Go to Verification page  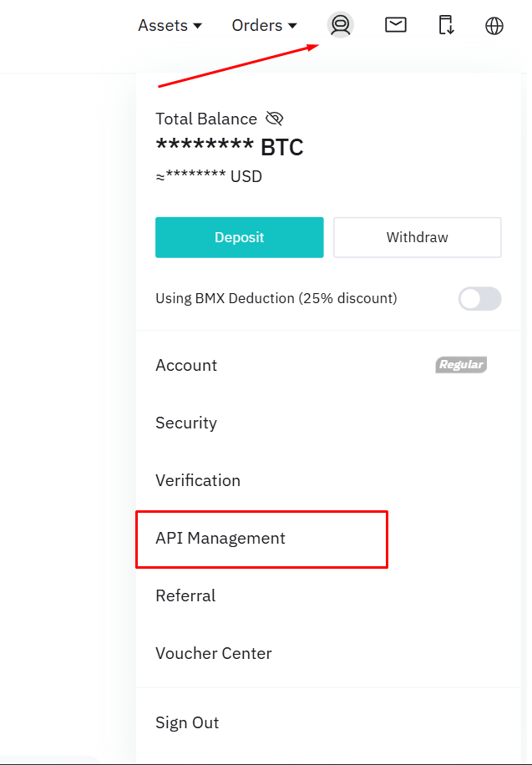coord(198,480)
